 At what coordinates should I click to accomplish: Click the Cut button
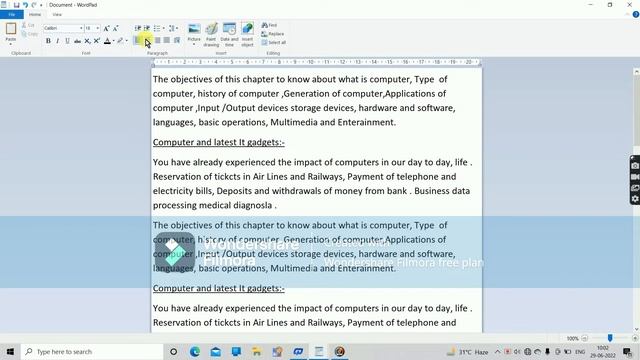pyautogui.click(x=28, y=25)
